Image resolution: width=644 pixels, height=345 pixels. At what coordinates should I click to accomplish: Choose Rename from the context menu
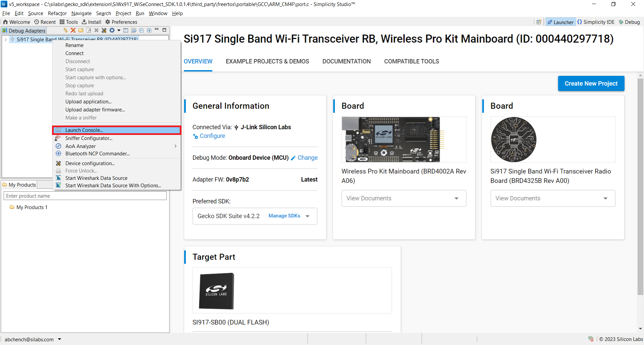pyautogui.click(x=74, y=45)
